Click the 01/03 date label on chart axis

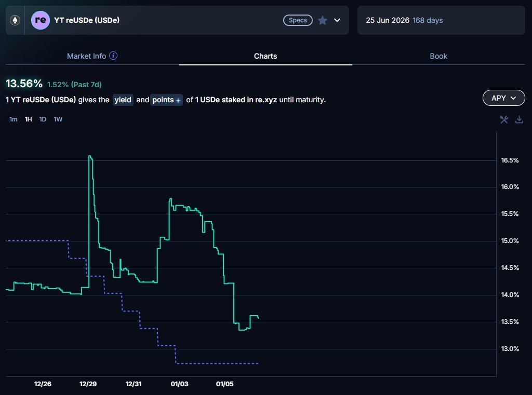point(179,384)
